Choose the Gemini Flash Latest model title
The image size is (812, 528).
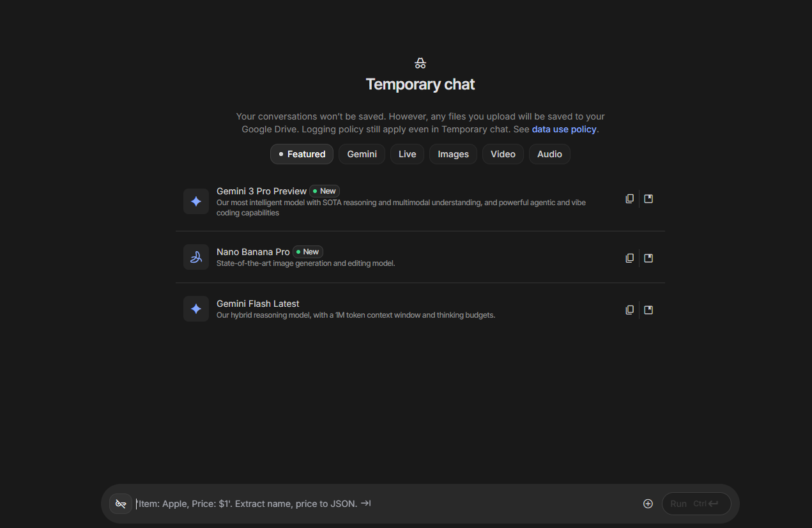point(257,304)
